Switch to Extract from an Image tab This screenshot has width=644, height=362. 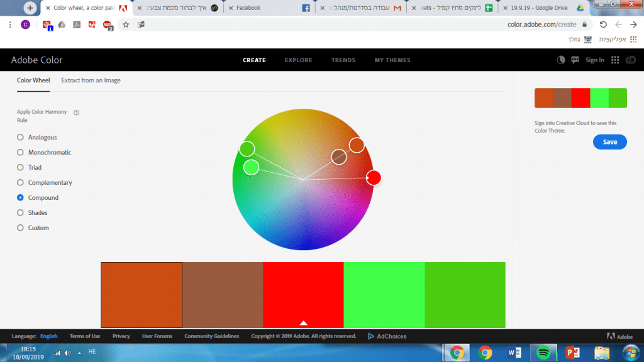click(x=91, y=80)
